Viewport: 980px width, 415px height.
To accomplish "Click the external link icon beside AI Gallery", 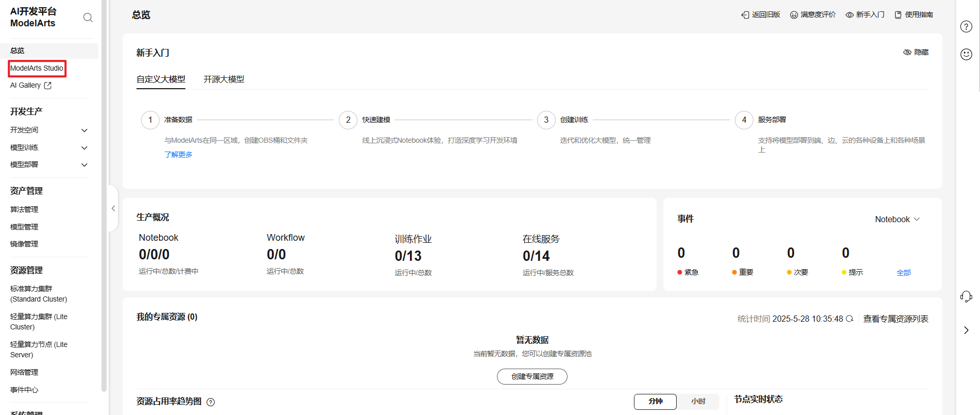I will point(48,86).
